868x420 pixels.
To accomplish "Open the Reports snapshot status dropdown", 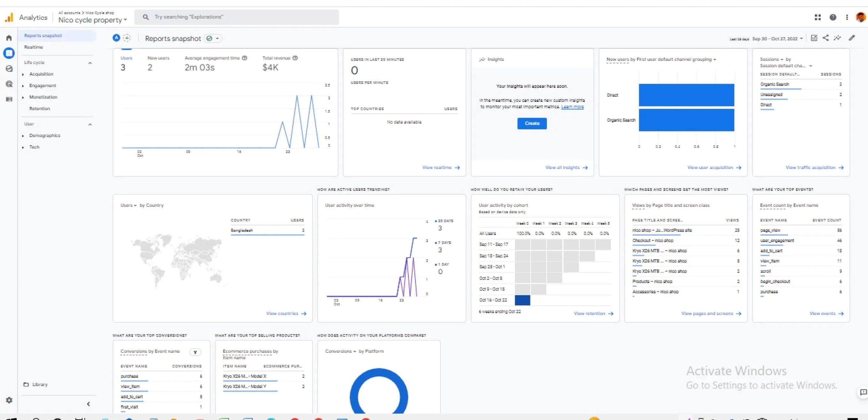I will 213,38.
